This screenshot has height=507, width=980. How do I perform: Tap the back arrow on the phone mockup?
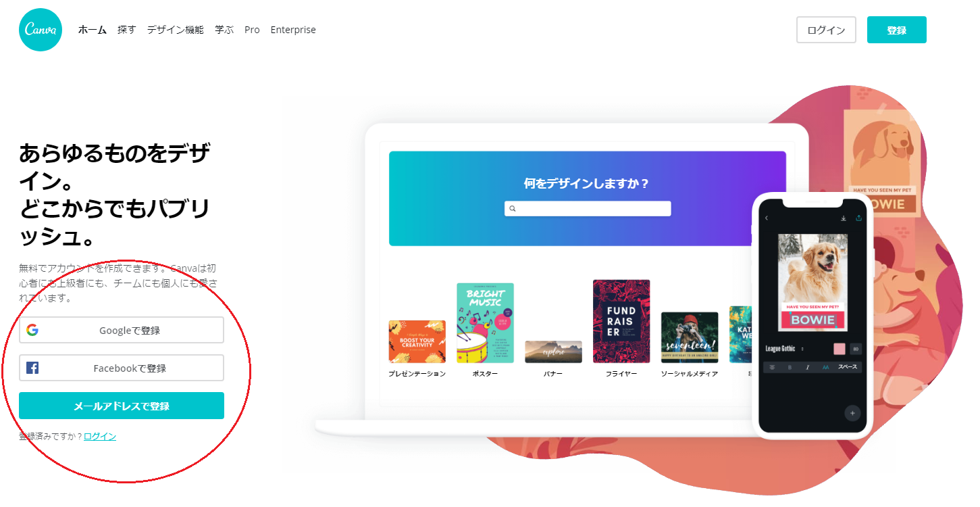click(x=767, y=218)
